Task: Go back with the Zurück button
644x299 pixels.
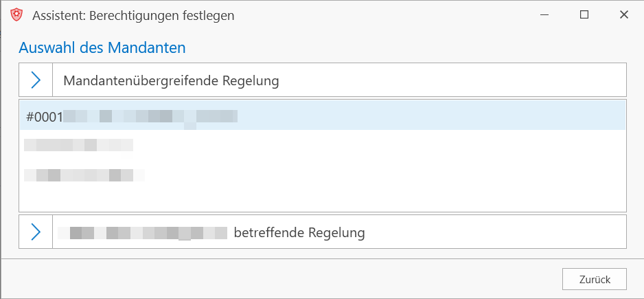Action: [x=595, y=279]
